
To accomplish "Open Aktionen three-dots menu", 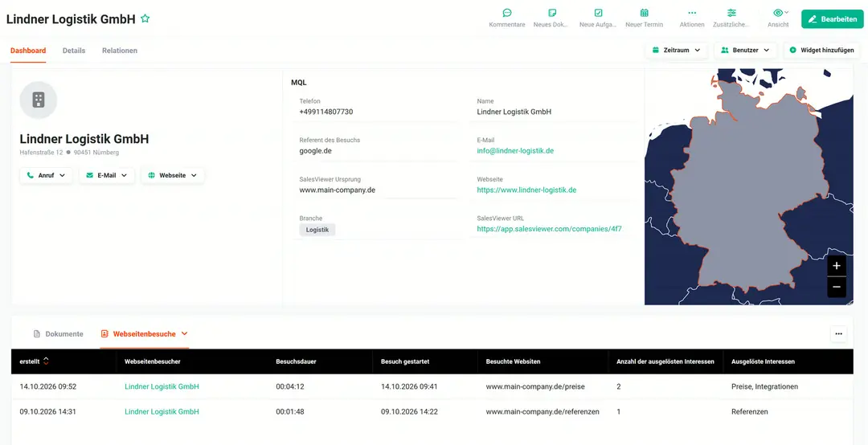I will click(x=692, y=13).
